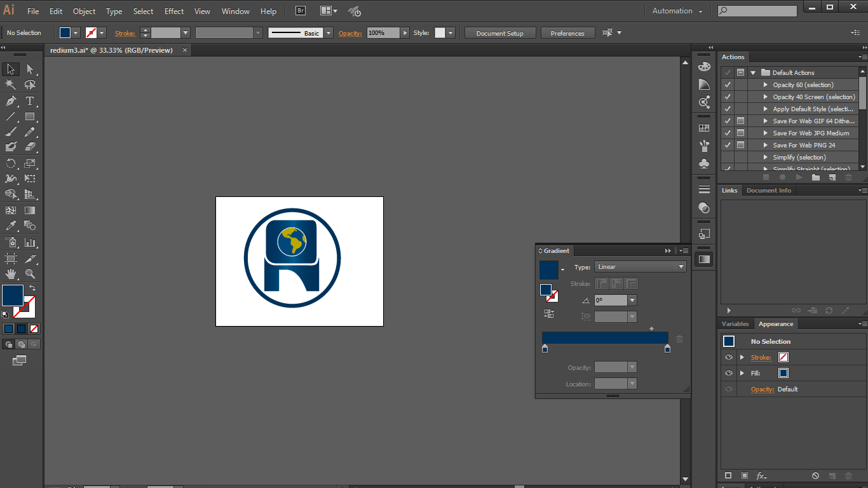Open Automation workspace switcher dropdown

[677, 11]
